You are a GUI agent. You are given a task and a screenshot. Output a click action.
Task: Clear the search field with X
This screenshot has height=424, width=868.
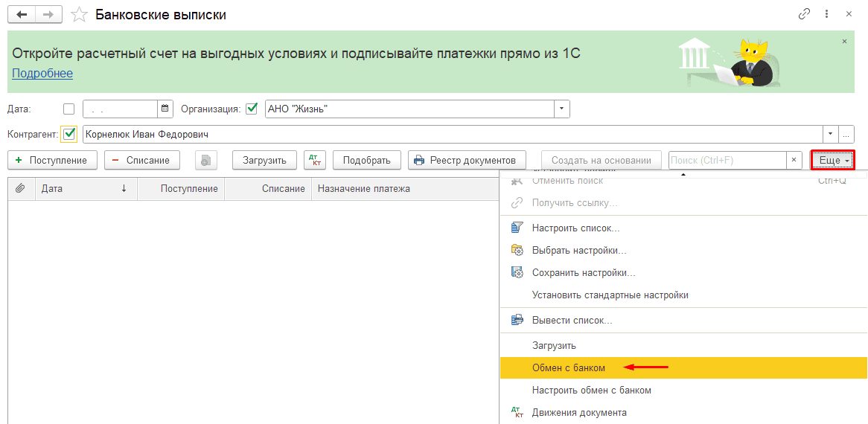pos(794,160)
